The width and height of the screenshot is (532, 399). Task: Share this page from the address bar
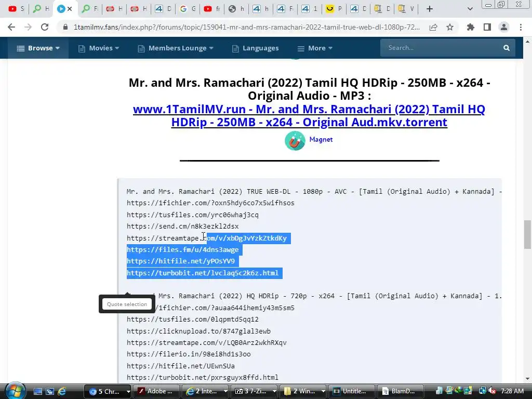[x=433, y=27]
